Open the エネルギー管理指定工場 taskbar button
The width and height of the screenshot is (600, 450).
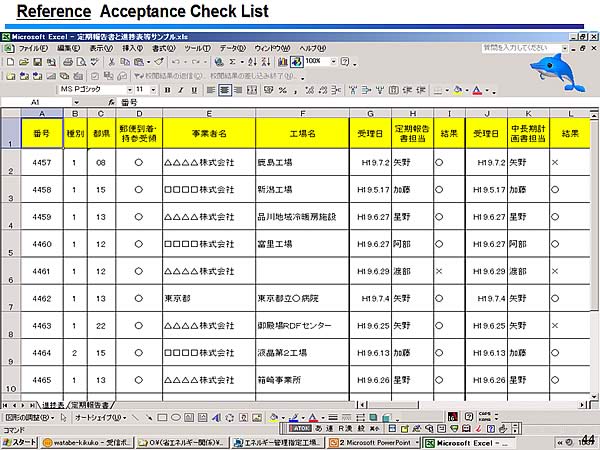pyautogui.click(x=278, y=443)
